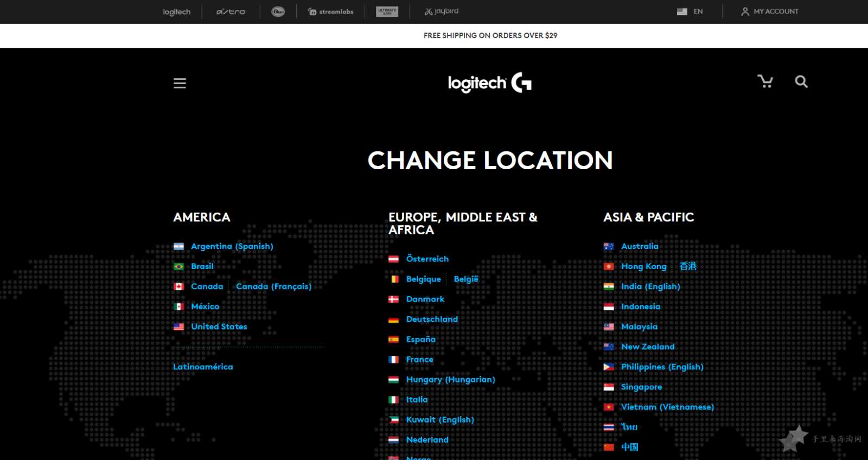Click the Belgium flag icon
Image resolution: width=868 pixels, height=460 pixels.
point(394,279)
